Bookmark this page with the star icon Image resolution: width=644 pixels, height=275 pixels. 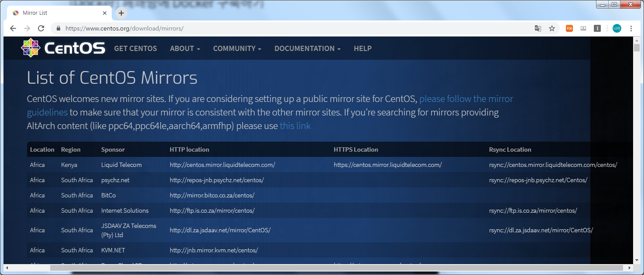(552, 28)
